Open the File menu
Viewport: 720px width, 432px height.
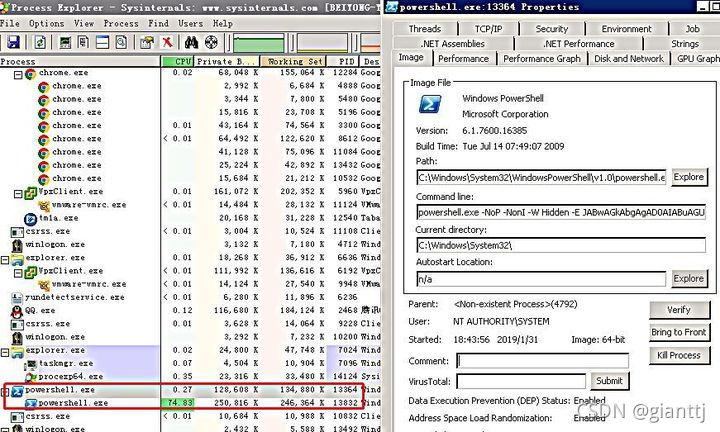pyautogui.click(x=10, y=23)
